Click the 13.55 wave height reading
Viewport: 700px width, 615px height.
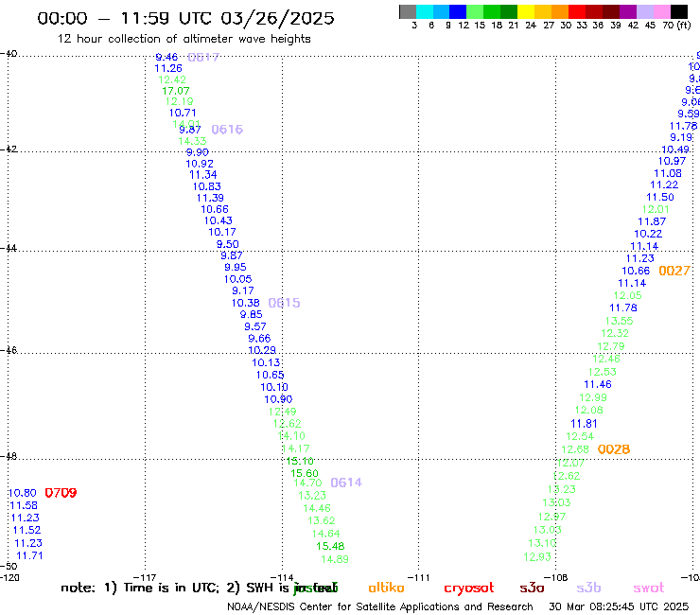click(620, 321)
